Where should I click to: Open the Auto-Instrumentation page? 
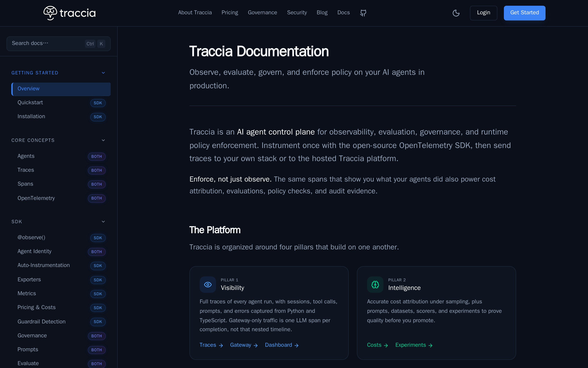coord(61,265)
